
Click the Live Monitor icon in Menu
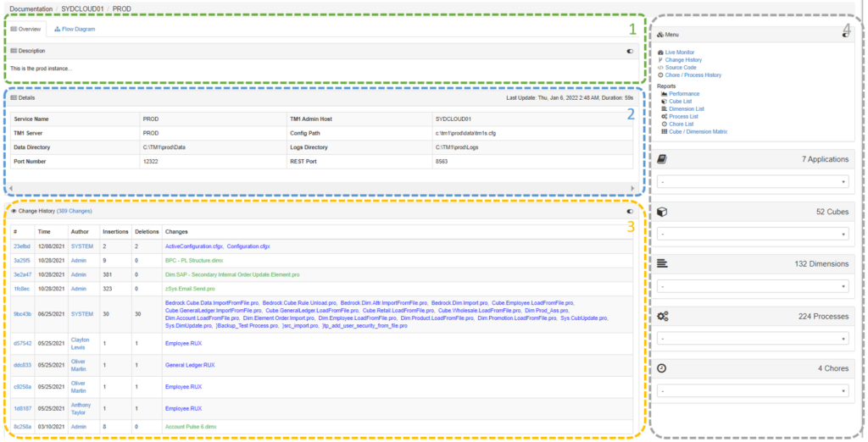(660, 52)
